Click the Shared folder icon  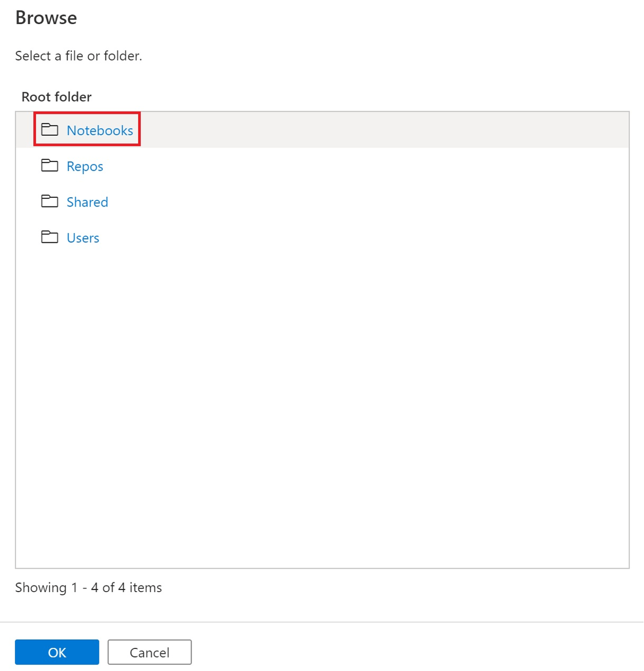point(50,202)
